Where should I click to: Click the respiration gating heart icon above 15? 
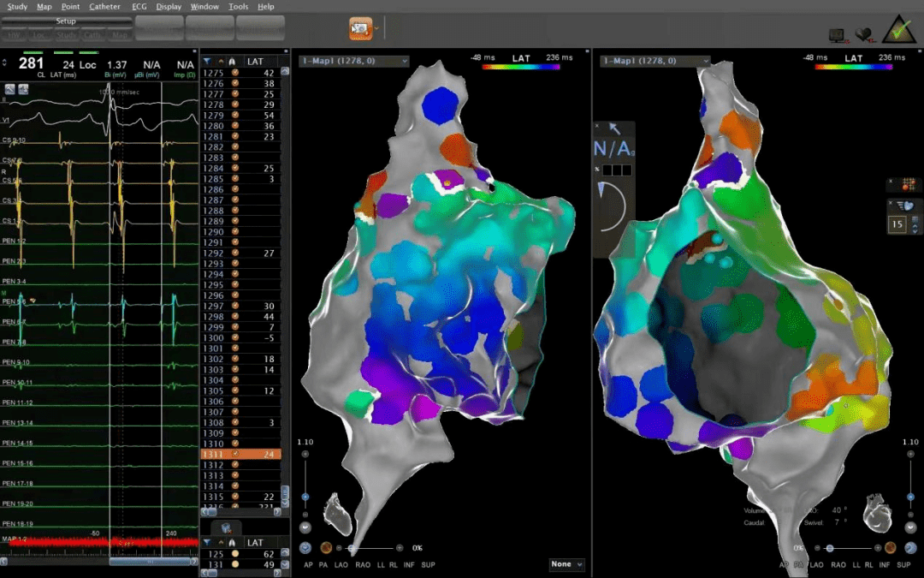pyautogui.click(x=908, y=206)
